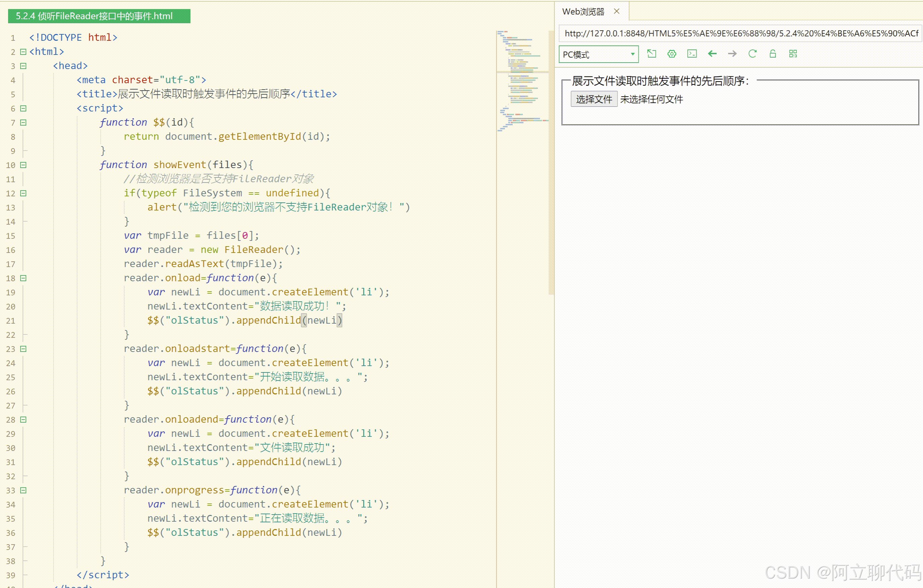The image size is (923, 588).
Task: Collapse the if block on line 12
Action: point(23,193)
